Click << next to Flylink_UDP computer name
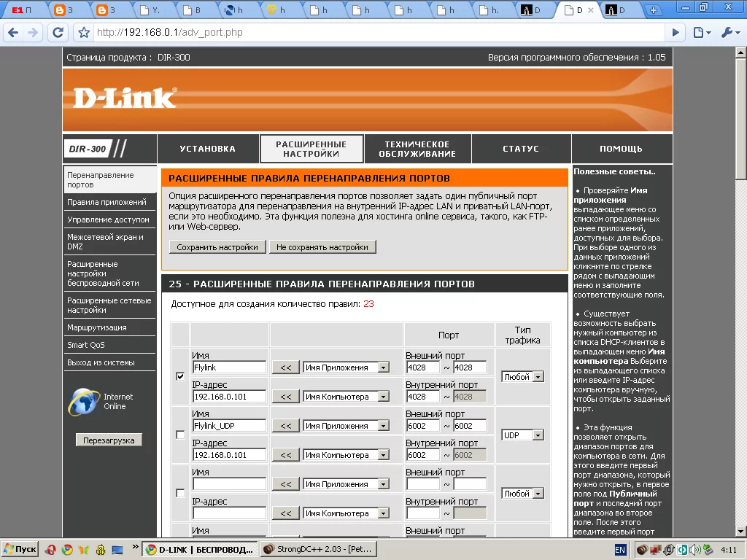The width and height of the screenshot is (747, 560). click(x=286, y=455)
